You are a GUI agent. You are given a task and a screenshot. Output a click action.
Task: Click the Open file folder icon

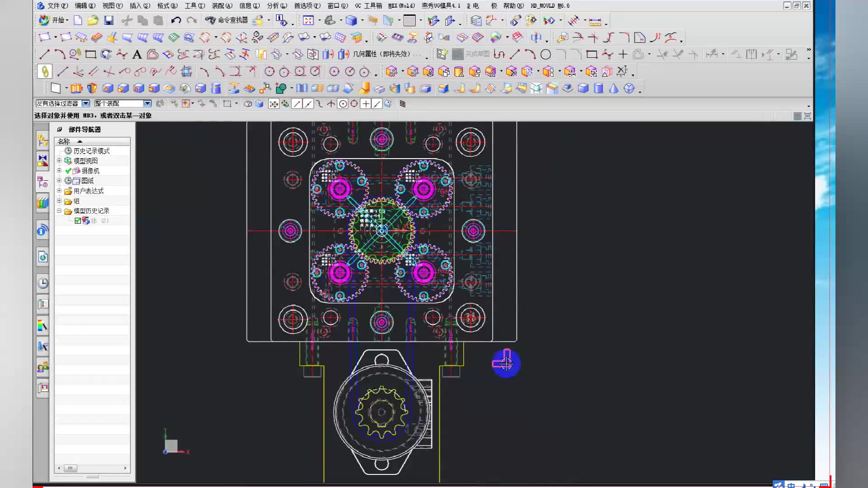pyautogui.click(x=93, y=20)
